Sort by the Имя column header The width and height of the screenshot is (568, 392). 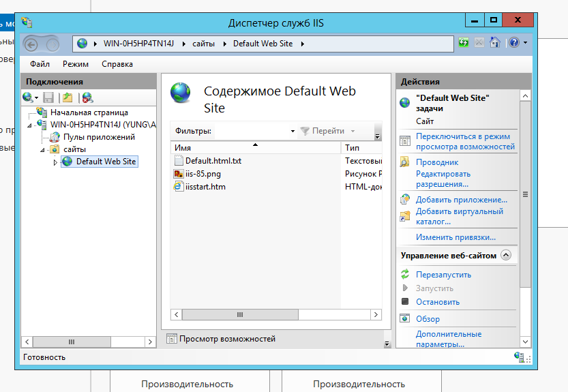pyautogui.click(x=256, y=147)
